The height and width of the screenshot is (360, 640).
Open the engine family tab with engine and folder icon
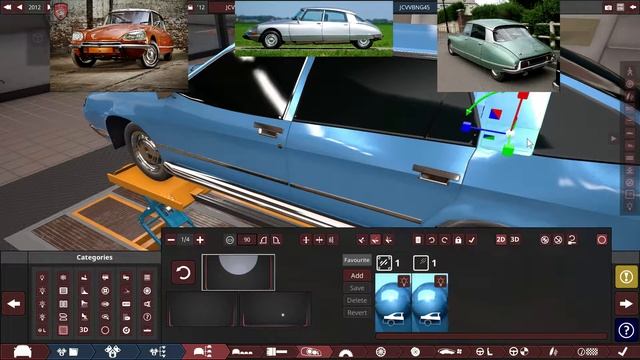click(x=67, y=351)
